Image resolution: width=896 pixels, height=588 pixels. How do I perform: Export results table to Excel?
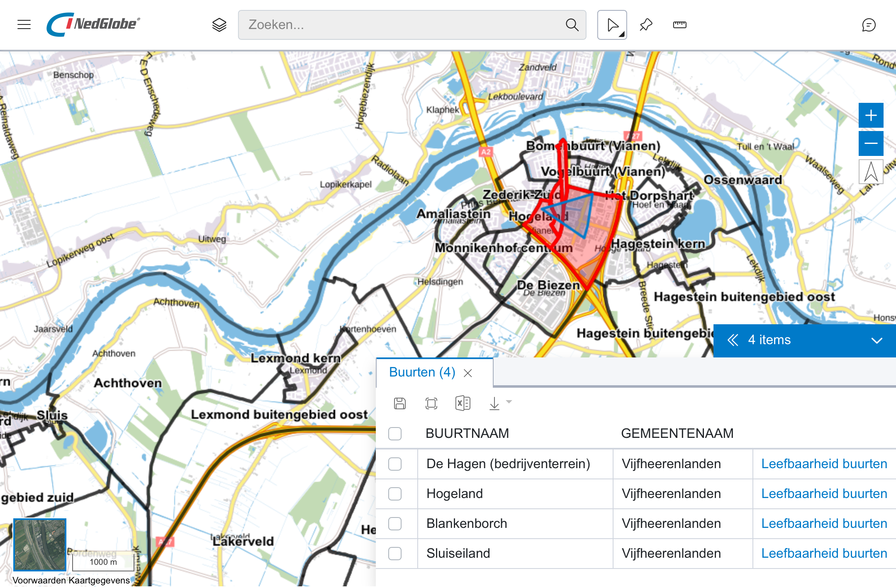tap(463, 403)
